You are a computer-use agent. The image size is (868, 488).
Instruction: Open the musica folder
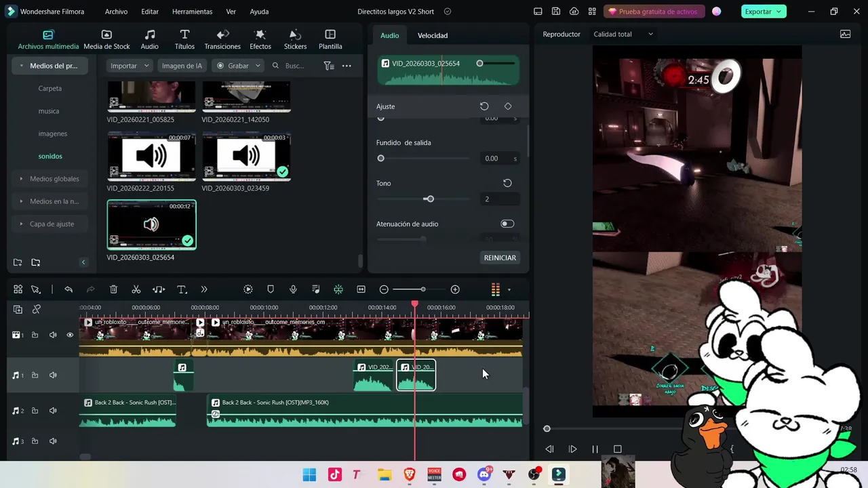(x=49, y=111)
